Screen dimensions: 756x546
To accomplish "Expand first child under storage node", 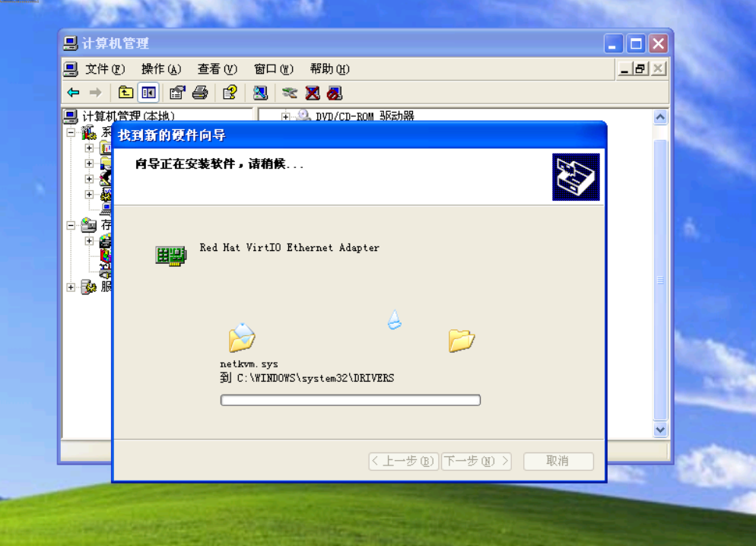I will point(89,240).
